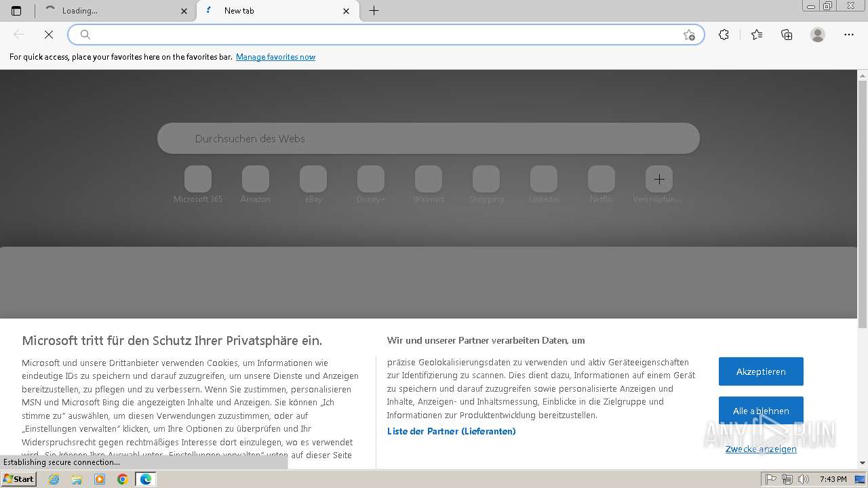Launch Chrome from taskbar
The height and width of the screenshot is (488, 868).
[x=123, y=479]
